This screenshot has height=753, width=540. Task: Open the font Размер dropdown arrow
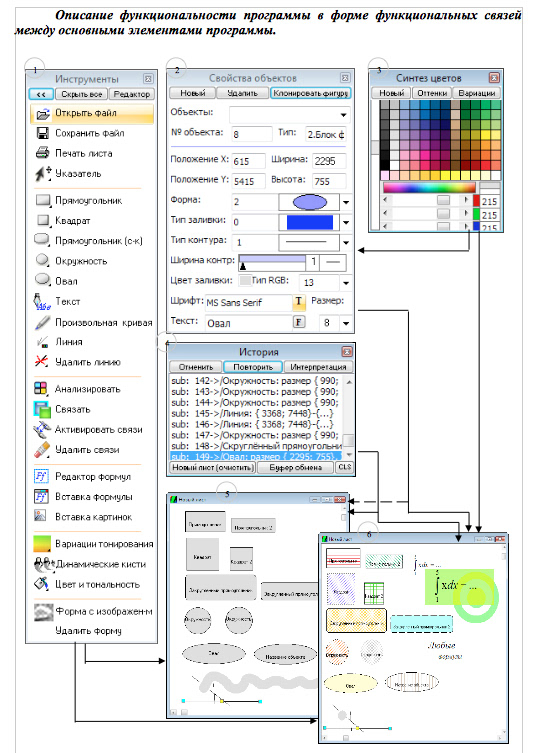(x=345, y=323)
